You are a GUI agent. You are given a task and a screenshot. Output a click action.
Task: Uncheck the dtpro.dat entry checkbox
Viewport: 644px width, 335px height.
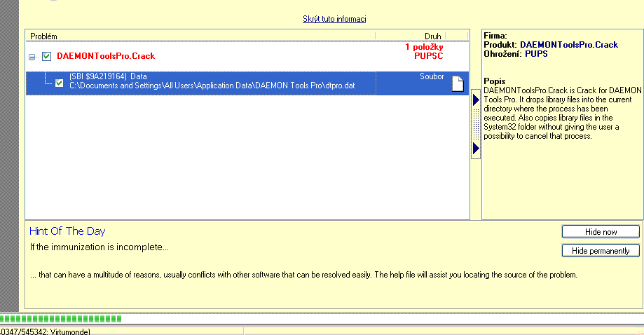59,83
